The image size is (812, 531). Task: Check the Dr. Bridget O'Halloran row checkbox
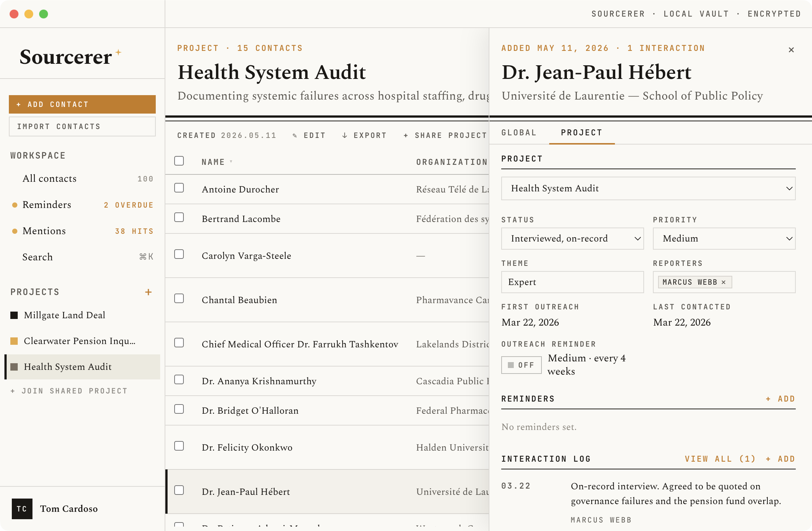[x=179, y=409]
